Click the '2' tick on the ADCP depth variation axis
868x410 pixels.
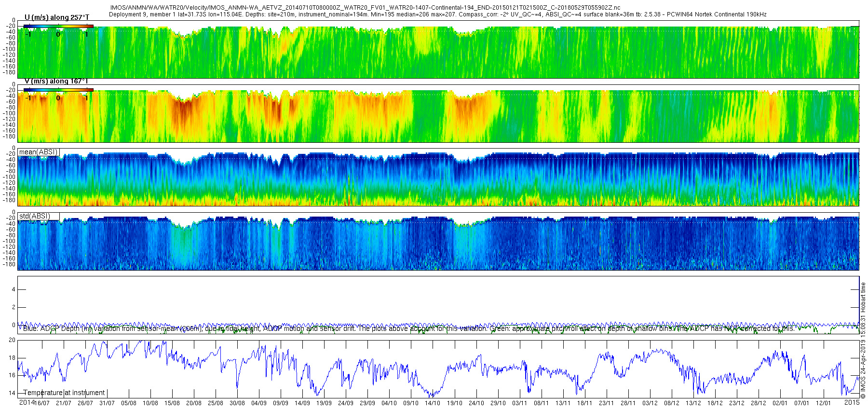coord(14,307)
